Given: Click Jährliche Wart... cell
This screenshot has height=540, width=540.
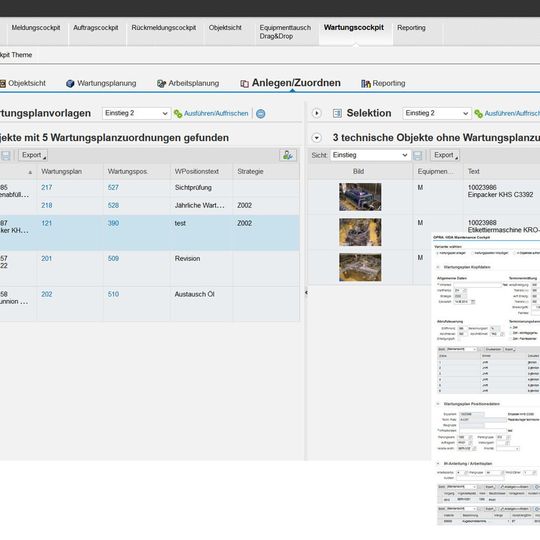Looking at the screenshot, I should pyautogui.click(x=199, y=206).
